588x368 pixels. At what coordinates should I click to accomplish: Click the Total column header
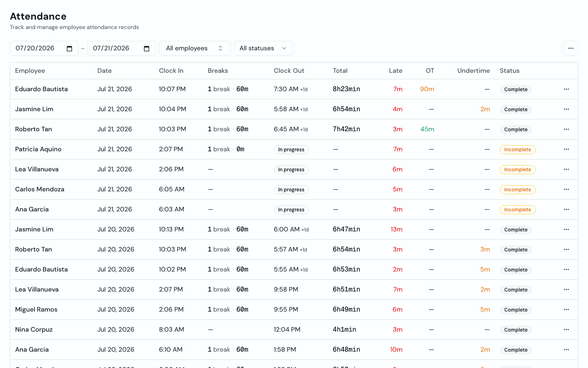[340, 71]
